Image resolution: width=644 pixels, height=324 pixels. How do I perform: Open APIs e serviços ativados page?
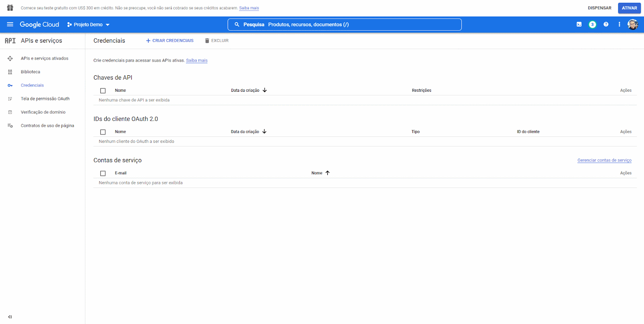click(45, 58)
